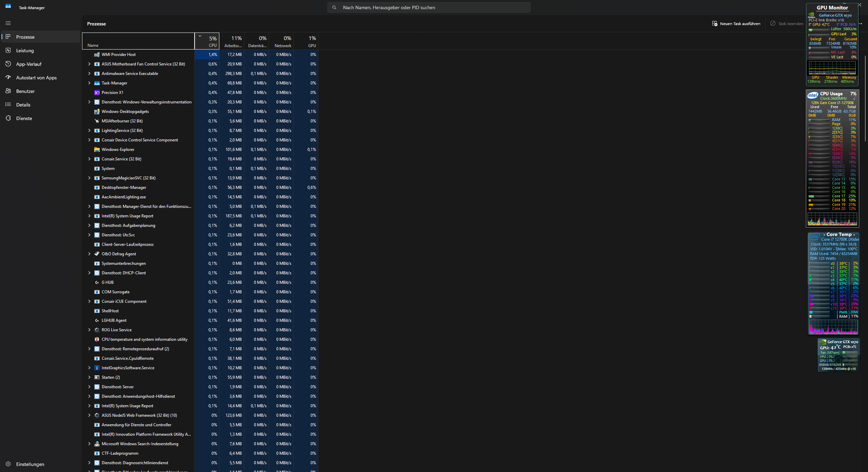Expand ASUS NodeJS Web Framework entry
The width and height of the screenshot is (868, 472).
[x=88, y=415]
